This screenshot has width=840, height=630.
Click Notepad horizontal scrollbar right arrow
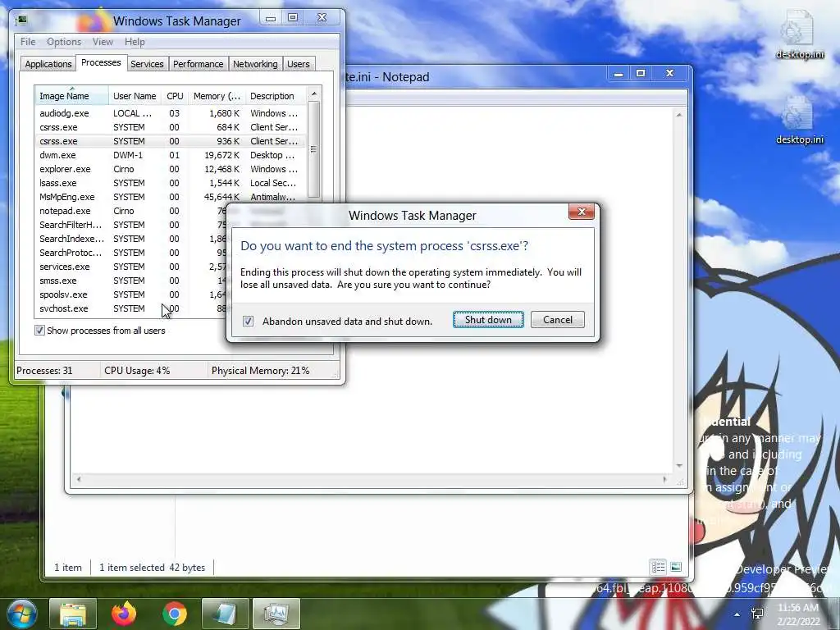664,479
